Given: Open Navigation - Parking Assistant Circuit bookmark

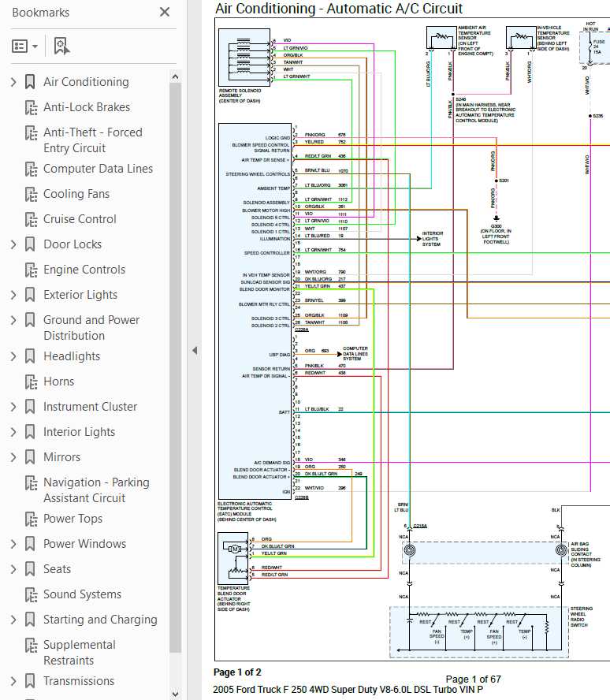Looking at the screenshot, I should pyautogui.click(x=96, y=490).
